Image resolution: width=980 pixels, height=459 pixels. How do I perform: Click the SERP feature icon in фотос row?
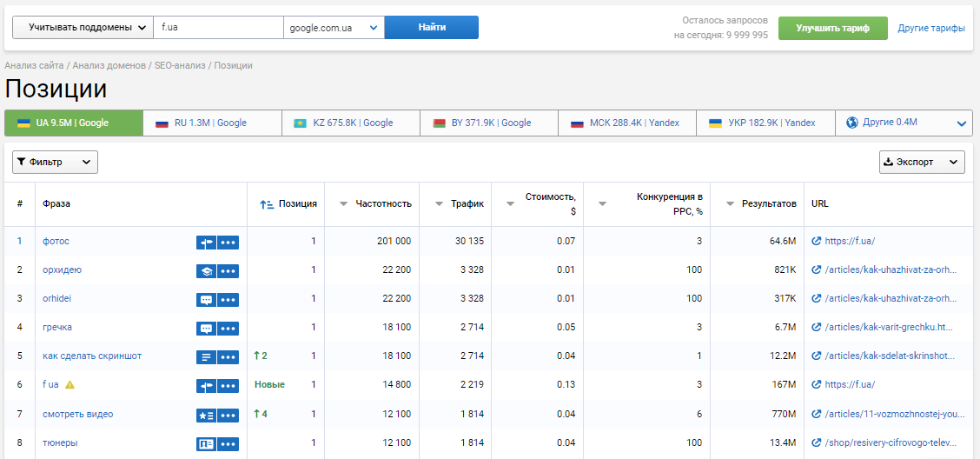coord(206,242)
